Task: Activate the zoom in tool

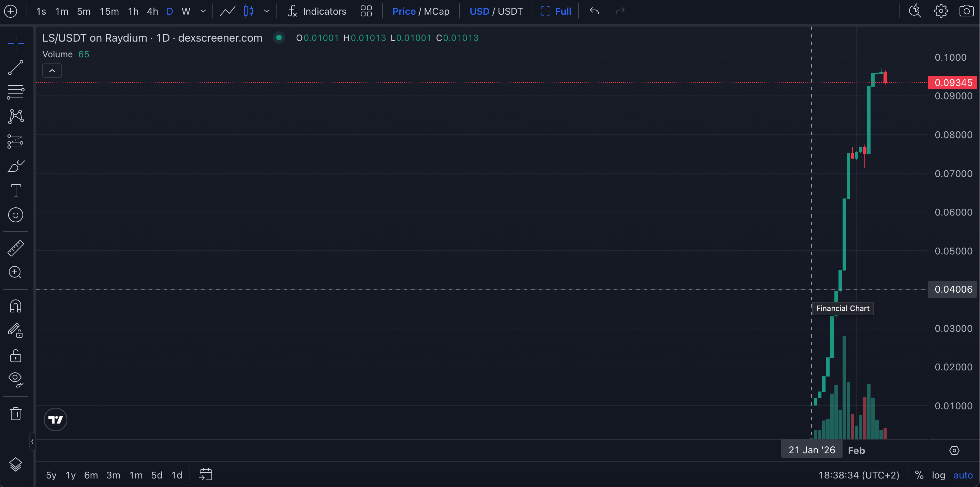Action: pos(16,272)
